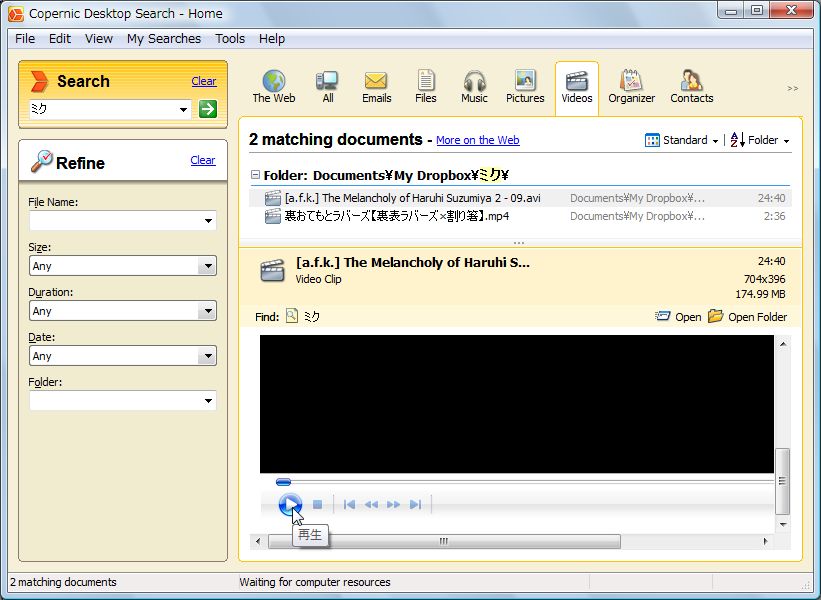821x600 pixels.
Task: Click Open Folder for the selected video
Action: pos(747,317)
